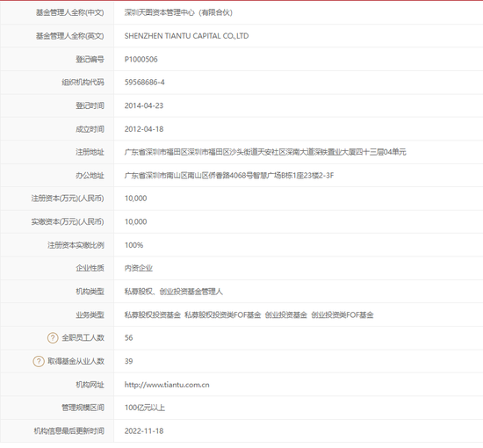
Task: Click the founding date 2012-04-18
Action: (x=144, y=129)
